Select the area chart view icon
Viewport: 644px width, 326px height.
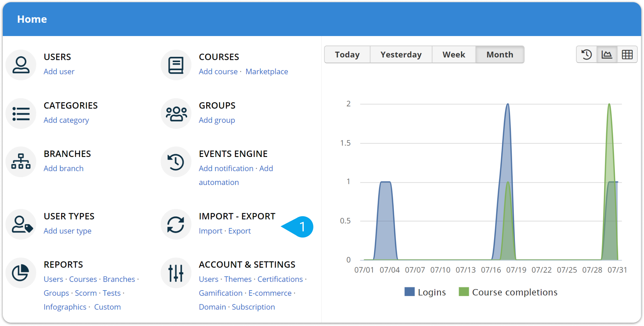point(607,55)
